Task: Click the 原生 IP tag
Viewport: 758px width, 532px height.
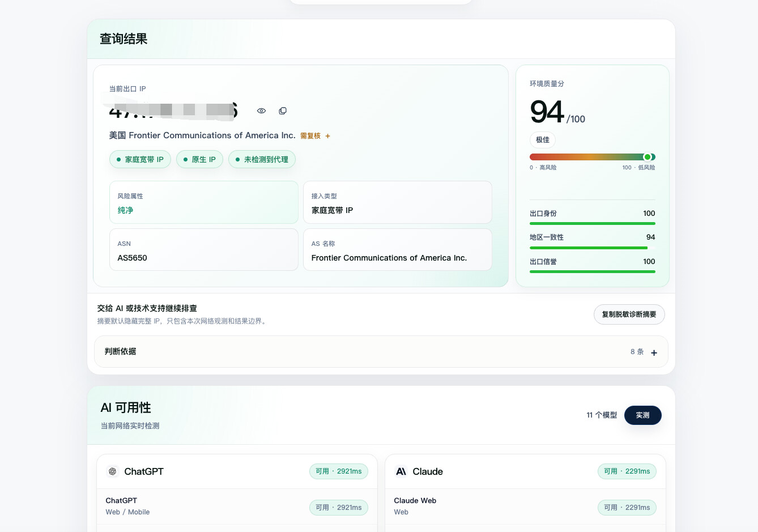Action: pos(199,160)
